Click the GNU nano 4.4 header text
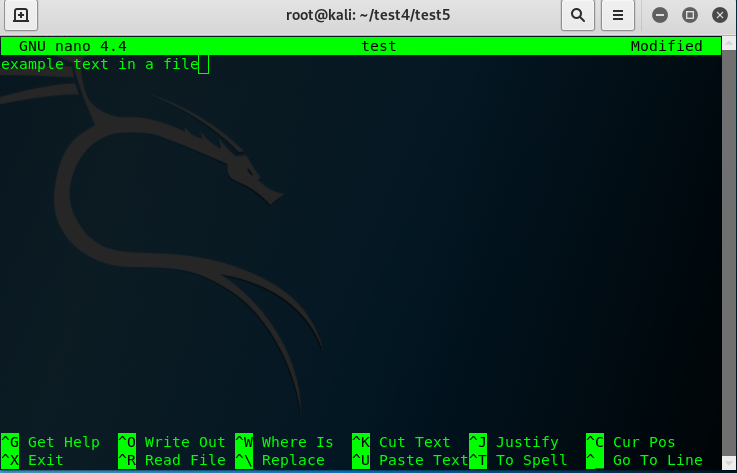 (72, 46)
